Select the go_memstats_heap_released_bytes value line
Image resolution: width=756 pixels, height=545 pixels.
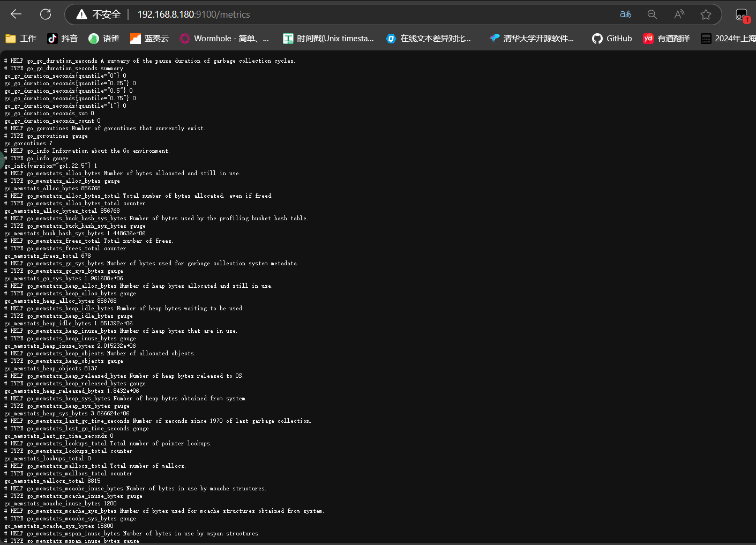pos(72,391)
